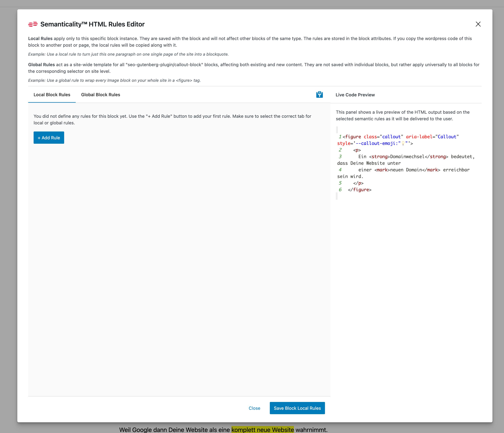Copy code using the clipboard icon

click(319, 95)
